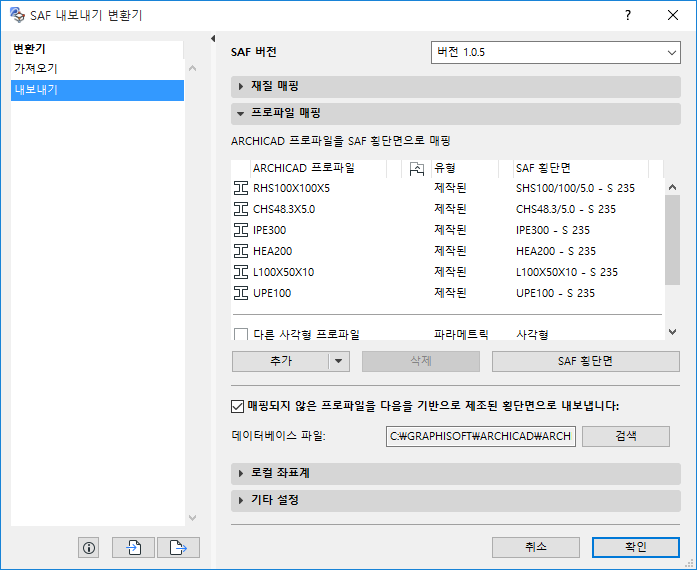Click the import translator file icon button

click(x=133, y=547)
